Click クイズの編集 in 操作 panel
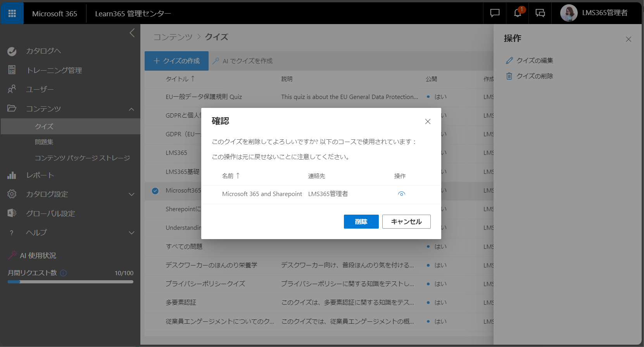644x347 pixels. tap(535, 61)
